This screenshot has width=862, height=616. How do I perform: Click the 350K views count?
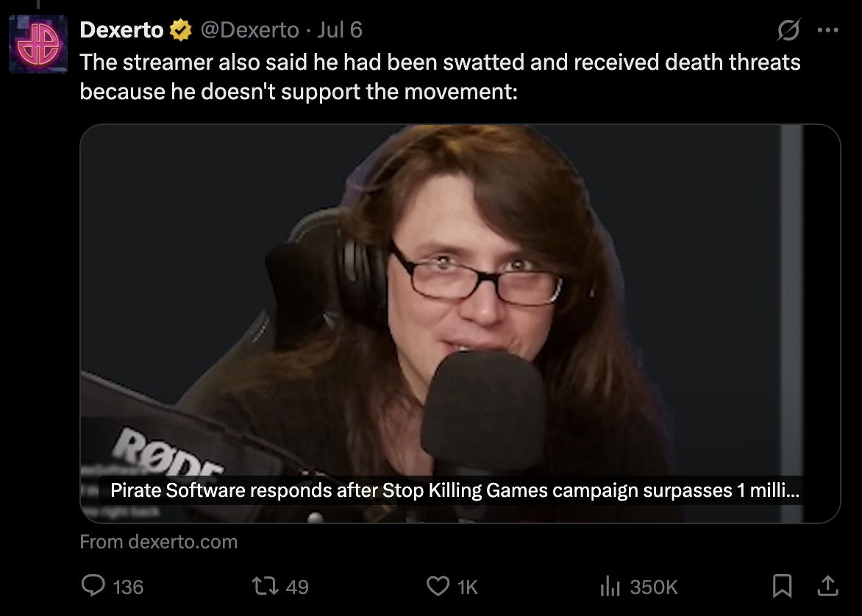pyautogui.click(x=654, y=587)
